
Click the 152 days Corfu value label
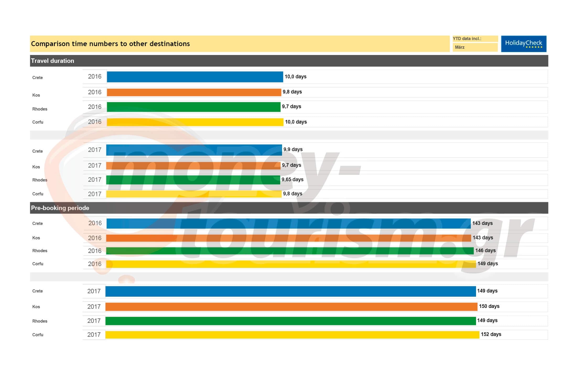pos(491,334)
